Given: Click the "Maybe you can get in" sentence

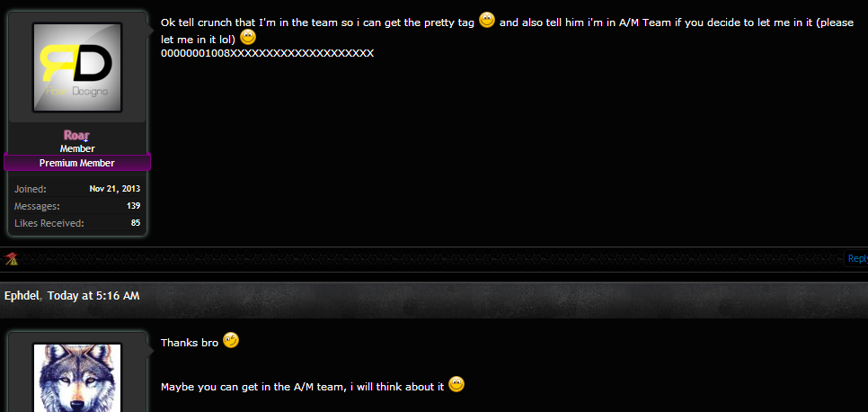Looking at the screenshot, I should [303, 387].
